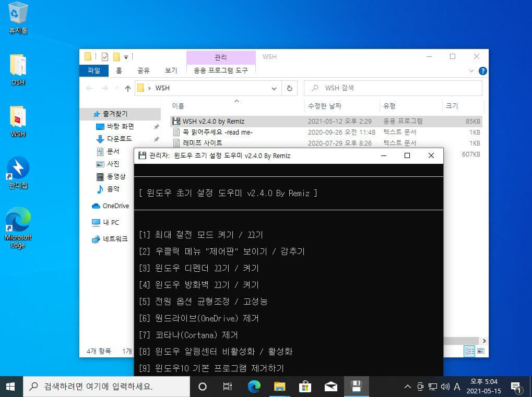Show hidden system tray icons
The height and width of the screenshot is (397, 532).
(408, 387)
